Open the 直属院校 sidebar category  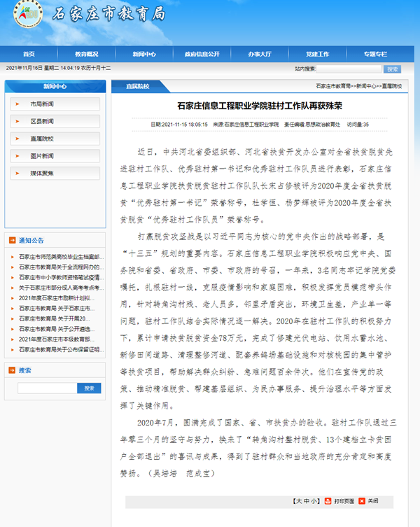click(42, 139)
